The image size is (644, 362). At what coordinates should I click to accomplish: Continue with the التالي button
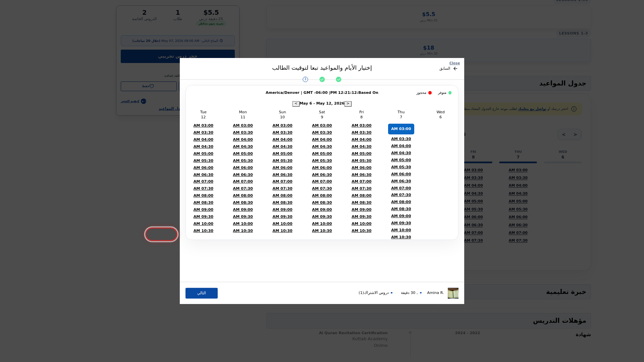tap(202, 293)
